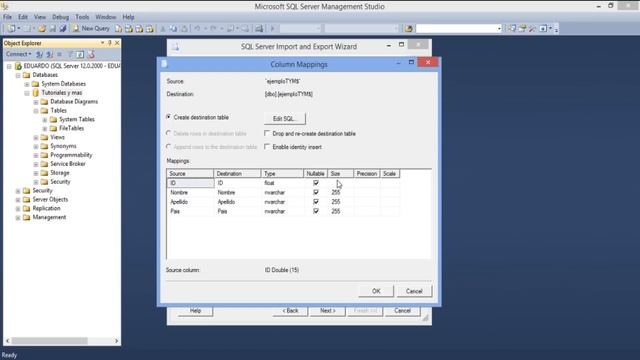
Task: Expand the Database Diagrams folder
Action: tap(36, 102)
